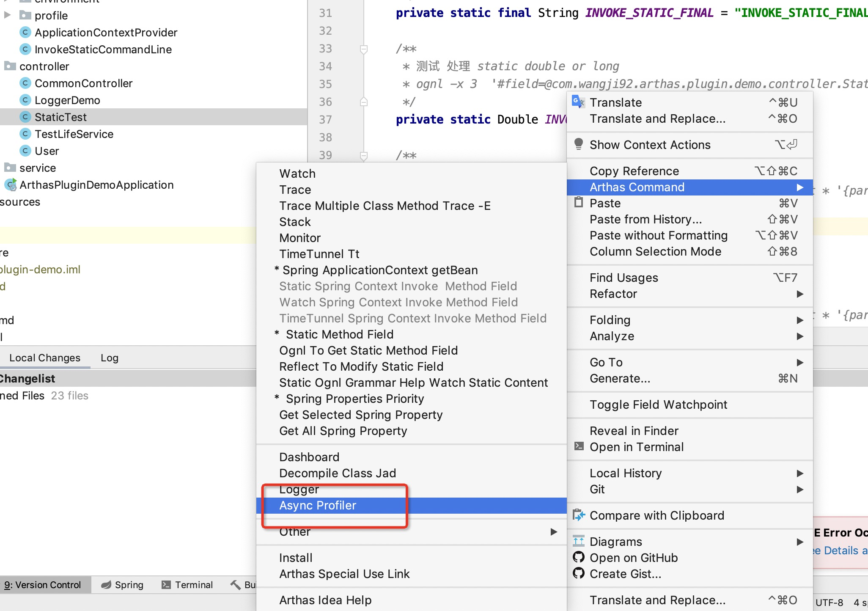Click the Open in Terminal icon
The width and height of the screenshot is (868, 611).
pyautogui.click(x=578, y=446)
